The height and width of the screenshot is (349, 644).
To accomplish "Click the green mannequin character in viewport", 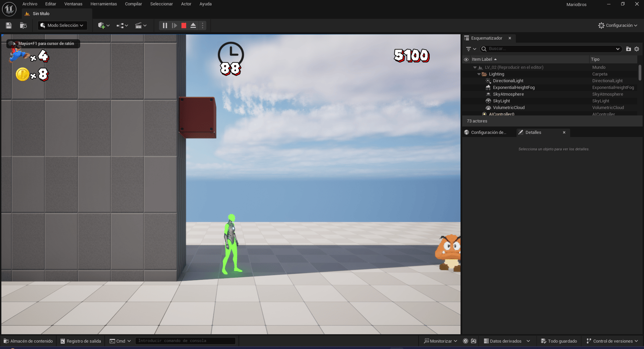I will point(231,245).
